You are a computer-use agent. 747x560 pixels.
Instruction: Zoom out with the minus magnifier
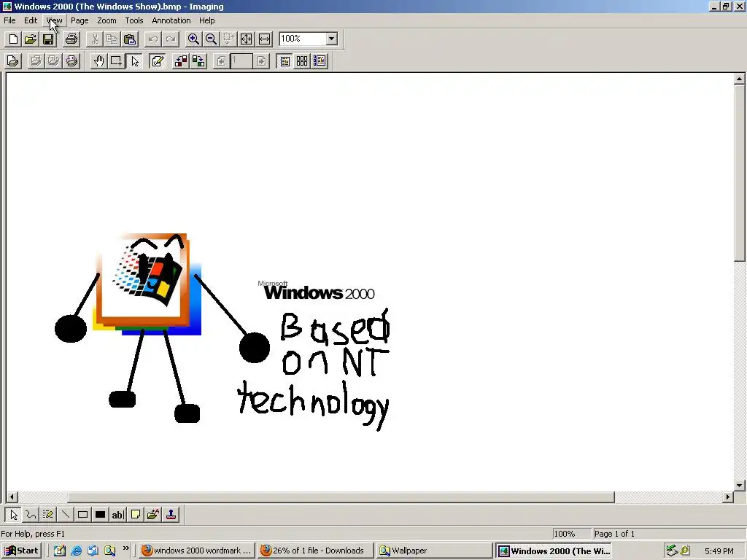pos(211,39)
